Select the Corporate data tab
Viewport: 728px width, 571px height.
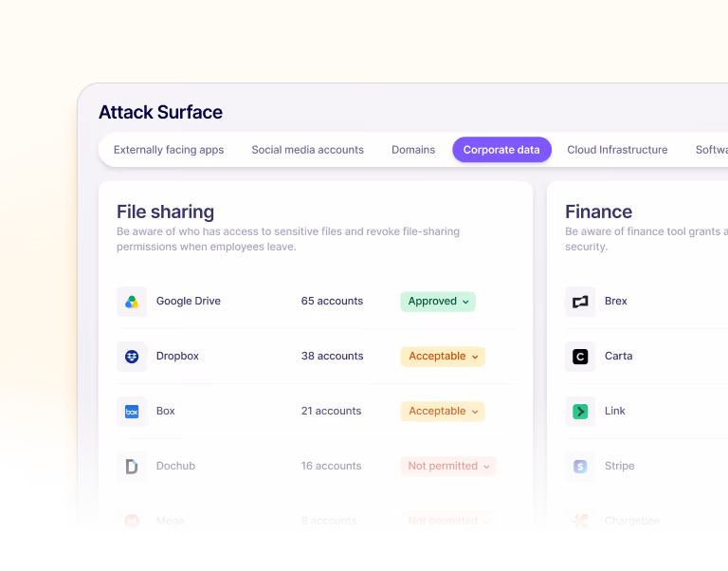click(x=501, y=150)
